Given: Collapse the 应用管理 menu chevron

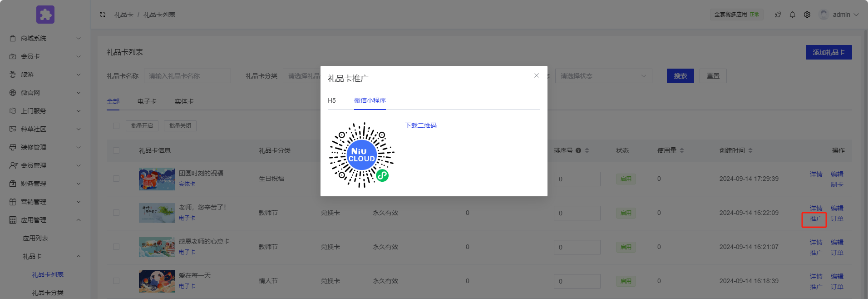Looking at the screenshot, I should pos(79,220).
